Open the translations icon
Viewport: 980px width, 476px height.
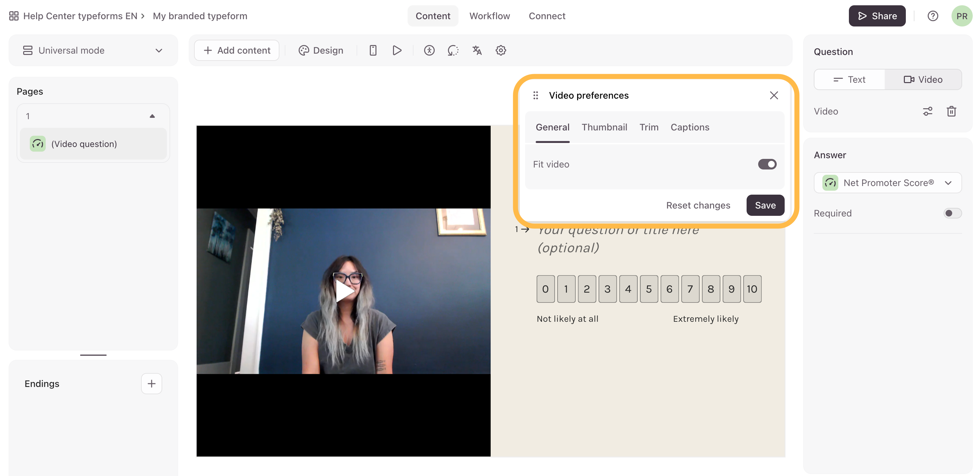(477, 50)
